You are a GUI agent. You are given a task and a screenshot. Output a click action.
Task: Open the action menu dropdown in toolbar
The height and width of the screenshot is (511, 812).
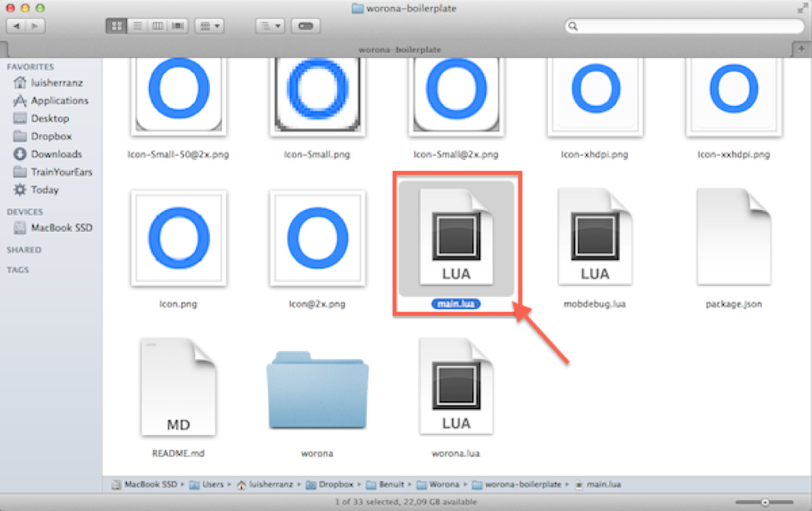269,26
